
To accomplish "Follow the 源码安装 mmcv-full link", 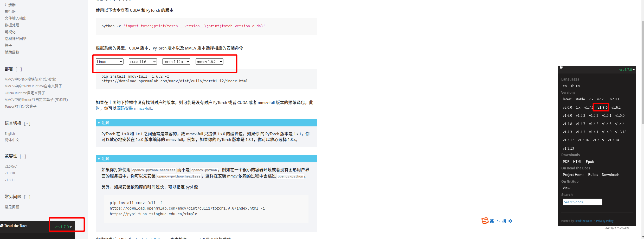I will [134, 108].
